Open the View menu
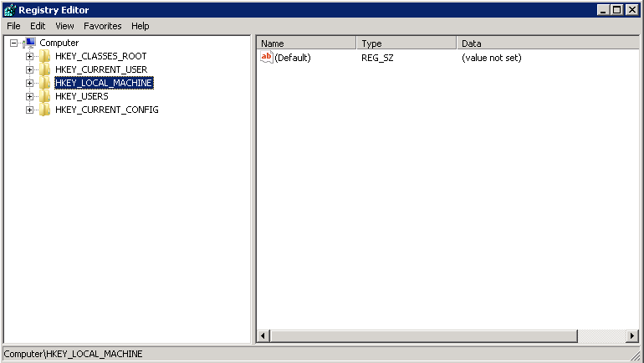The image size is (644, 363). click(x=64, y=26)
